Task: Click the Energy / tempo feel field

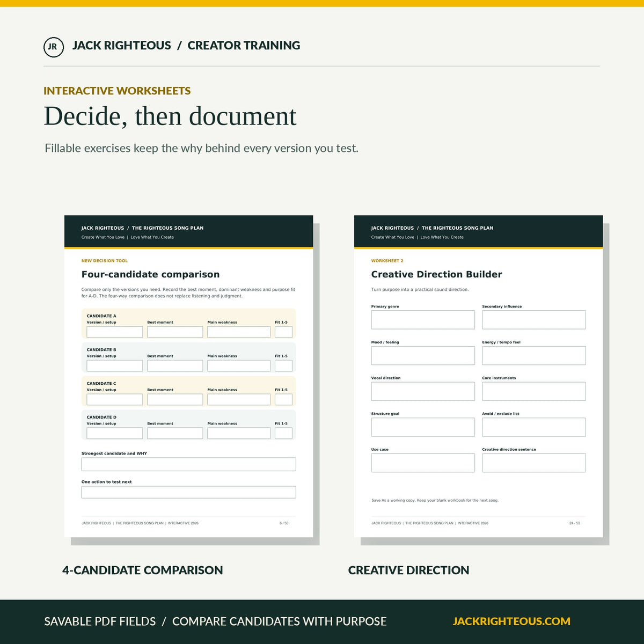Action: click(x=534, y=356)
